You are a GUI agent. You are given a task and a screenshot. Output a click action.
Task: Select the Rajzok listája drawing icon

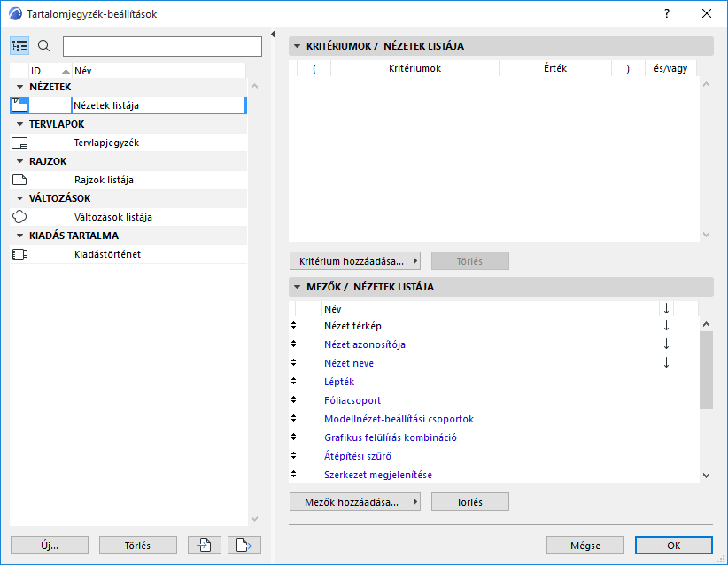click(x=19, y=180)
